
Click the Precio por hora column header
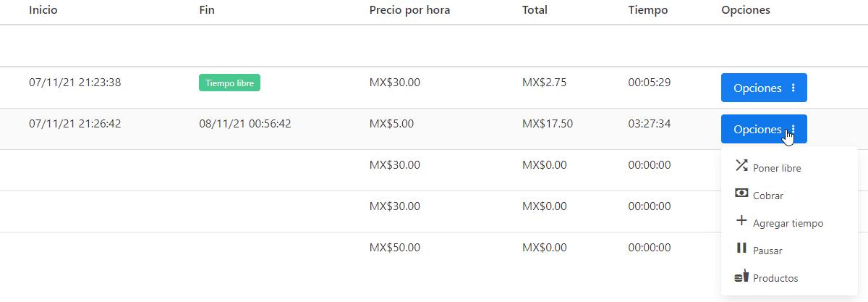[409, 10]
